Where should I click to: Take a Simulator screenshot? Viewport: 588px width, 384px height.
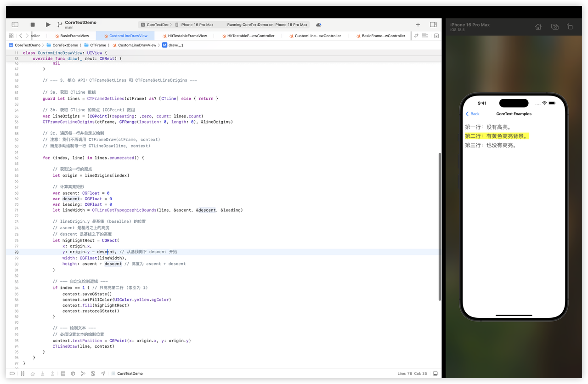(x=554, y=27)
